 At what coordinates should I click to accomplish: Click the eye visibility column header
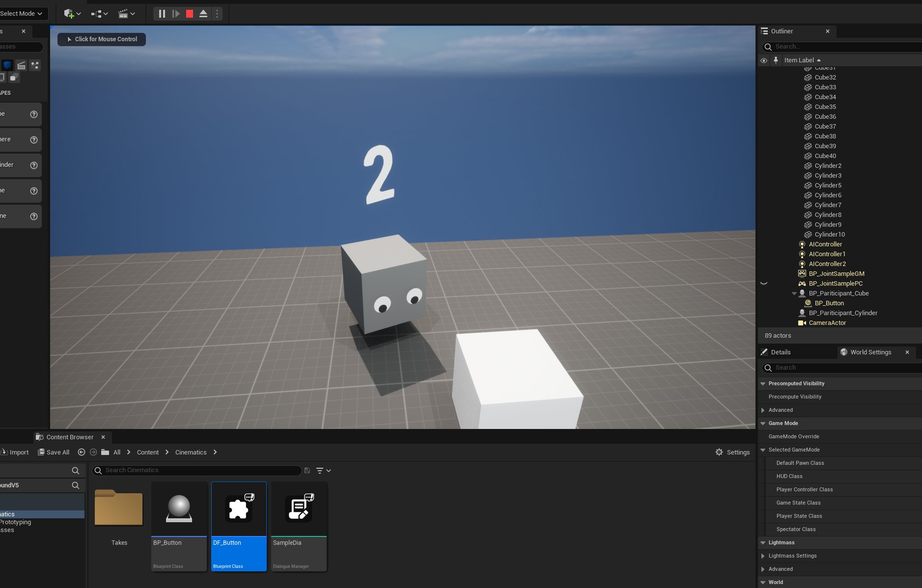764,60
